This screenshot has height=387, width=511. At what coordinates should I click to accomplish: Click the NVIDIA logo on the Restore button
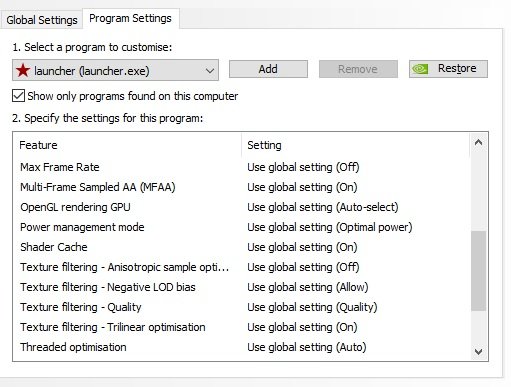pos(420,69)
